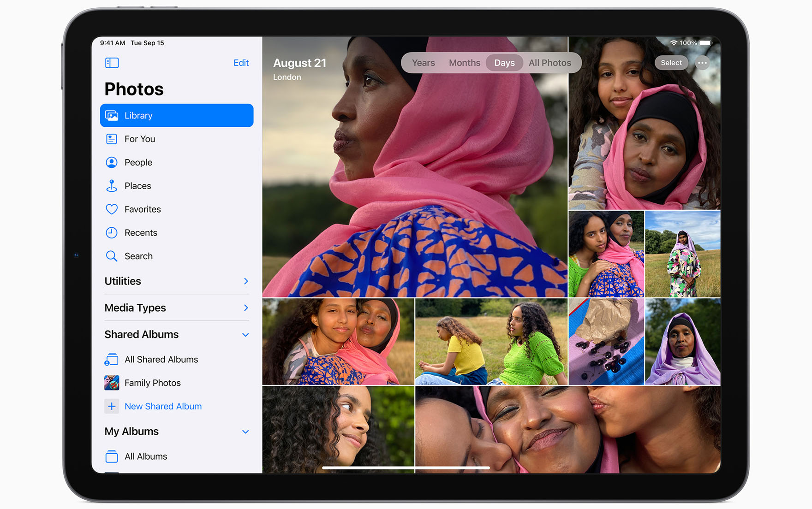Image resolution: width=812 pixels, height=509 pixels.
Task: Tap the Edit button in the sidebar
Action: [241, 63]
